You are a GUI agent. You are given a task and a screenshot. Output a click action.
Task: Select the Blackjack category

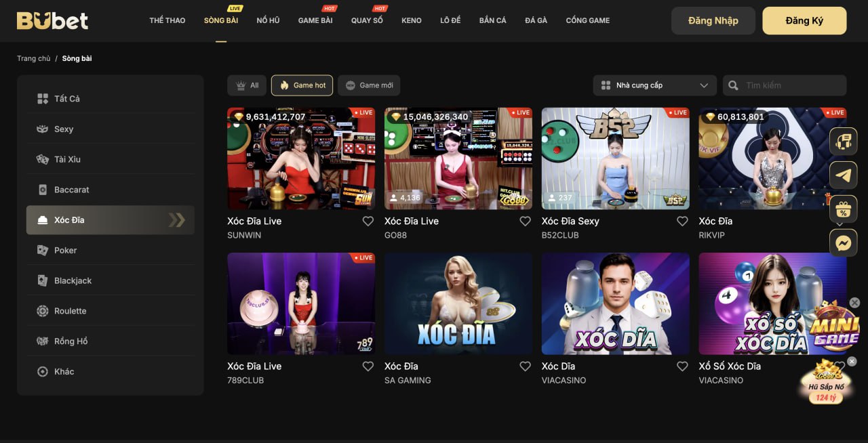[111, 280]
